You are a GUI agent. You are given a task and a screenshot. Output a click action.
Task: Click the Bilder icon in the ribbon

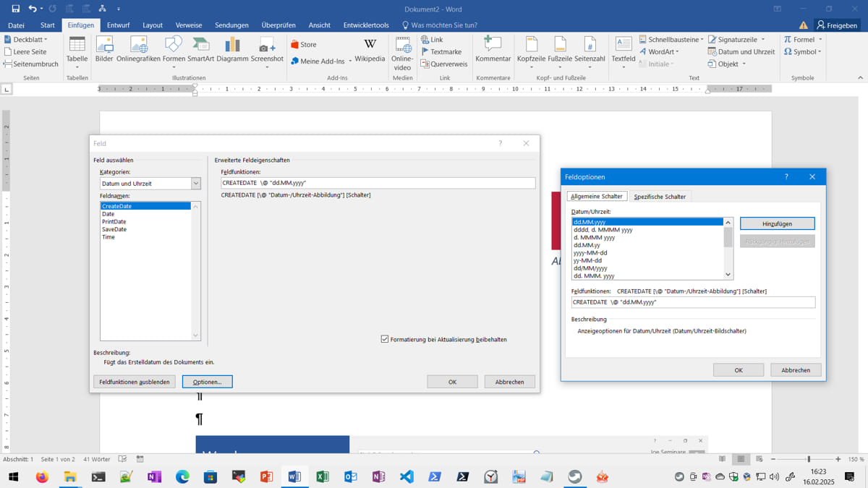(104, 50)
